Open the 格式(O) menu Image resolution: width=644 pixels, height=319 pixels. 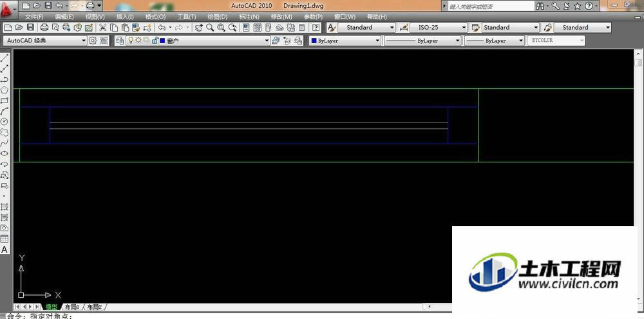click(156, 17)
